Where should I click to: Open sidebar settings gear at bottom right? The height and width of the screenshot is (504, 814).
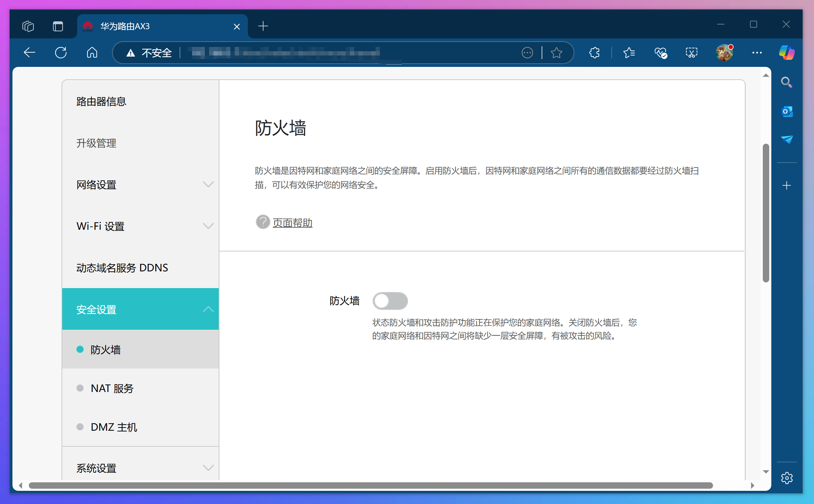[x=787, y=478]
